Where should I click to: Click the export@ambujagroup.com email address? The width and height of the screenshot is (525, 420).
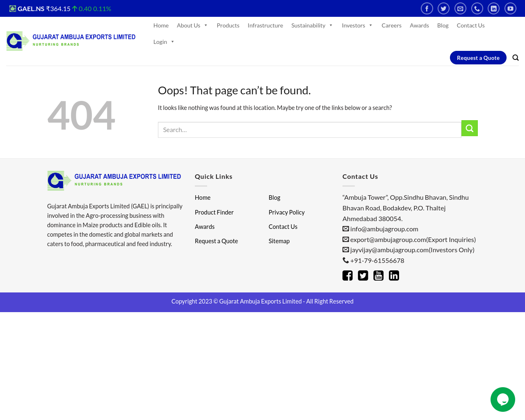tap(388, 240)
